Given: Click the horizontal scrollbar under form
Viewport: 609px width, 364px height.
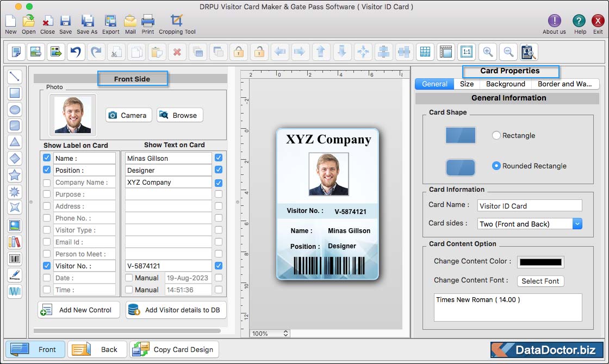Looking at the screenshot, I should click(127, 331).
